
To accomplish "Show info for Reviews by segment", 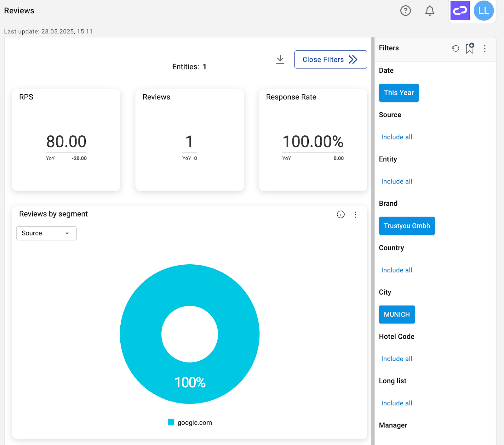I will click(x=341, y=214).
